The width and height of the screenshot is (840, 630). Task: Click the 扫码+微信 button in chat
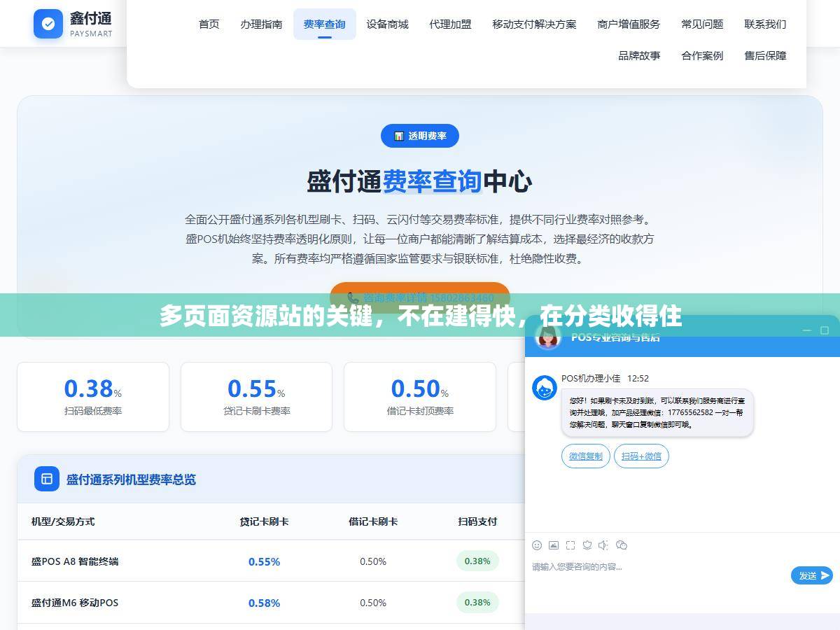pos(642,456)
